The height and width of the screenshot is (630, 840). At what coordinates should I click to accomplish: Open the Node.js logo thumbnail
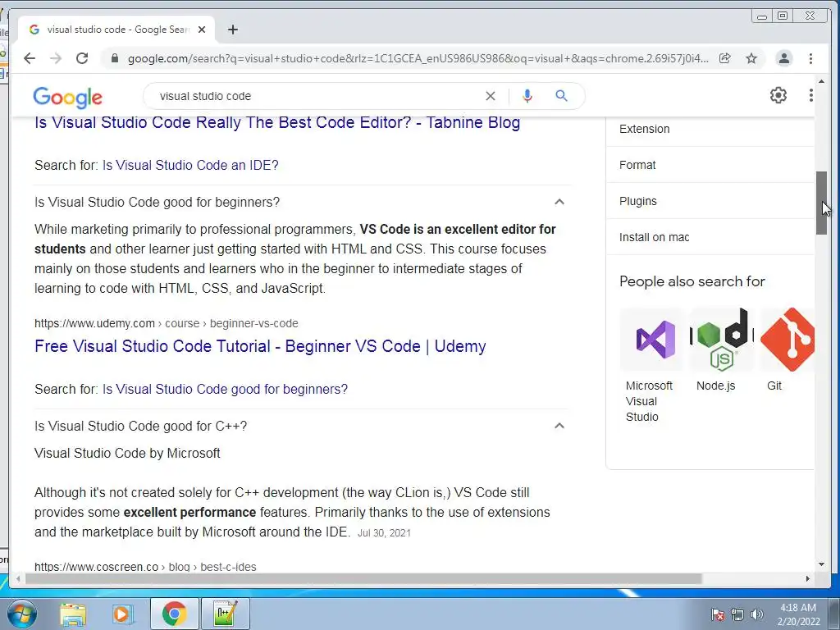point(722,340)
